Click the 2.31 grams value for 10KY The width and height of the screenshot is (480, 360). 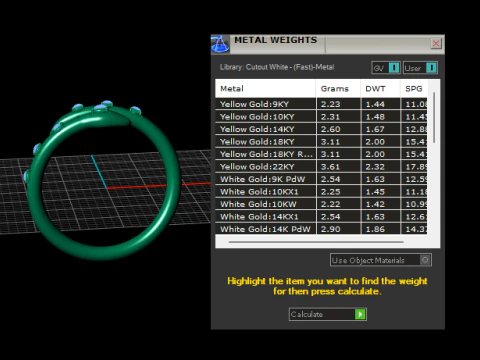[x=331, y=117]
